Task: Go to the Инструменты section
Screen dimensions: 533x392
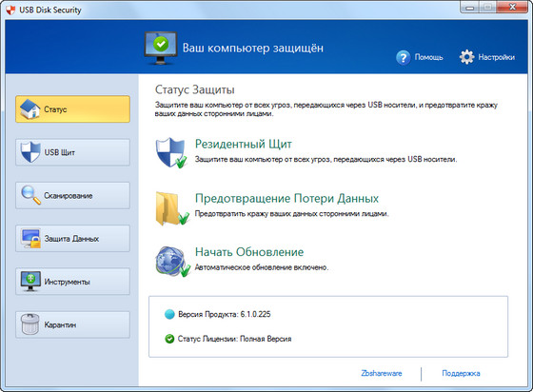Action: click(x=72, y=282)
